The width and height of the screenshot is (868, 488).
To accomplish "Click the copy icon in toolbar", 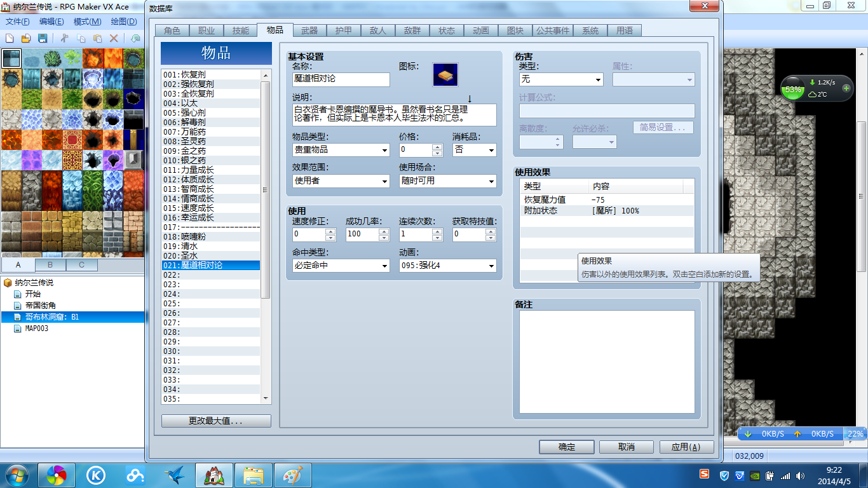I will click(x=81, y=38).
